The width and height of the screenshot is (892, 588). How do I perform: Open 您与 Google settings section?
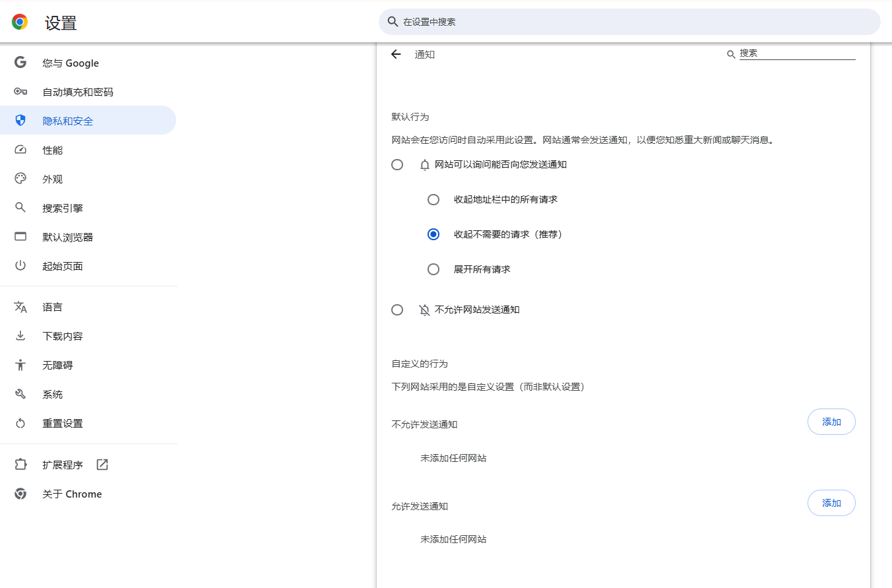coord(88,63)
